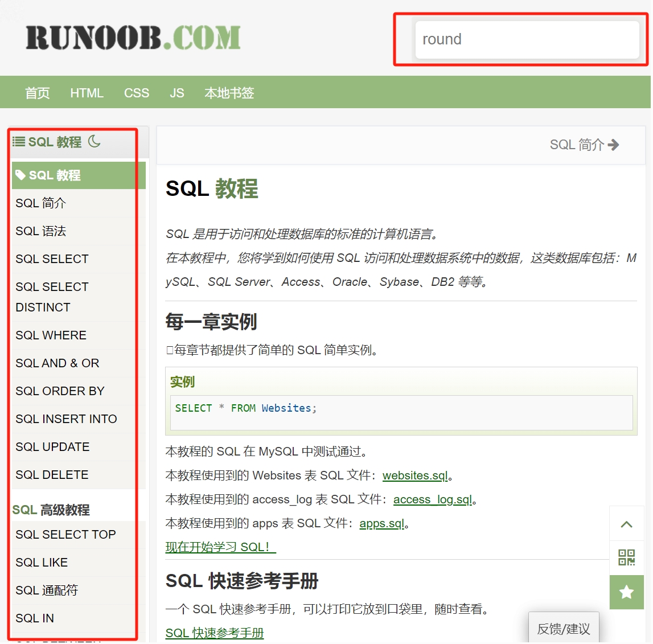Open the 反馈/建议 feedback button

click(x=563, y=629)
